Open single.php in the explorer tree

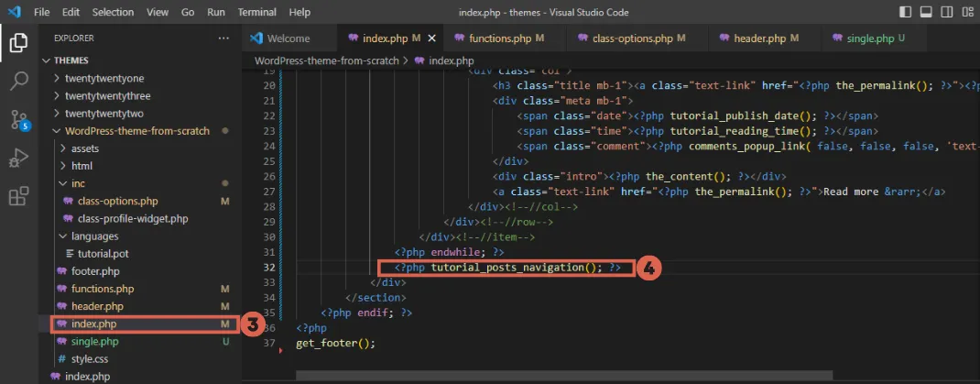pyautogui.click(x=94, y=342)
